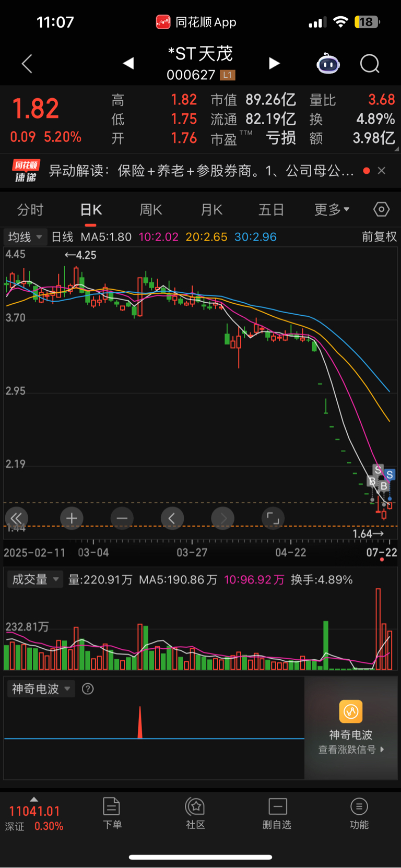401x868 pixels.
Task: Expand chart to fullscreen
Action: [273, 518]
